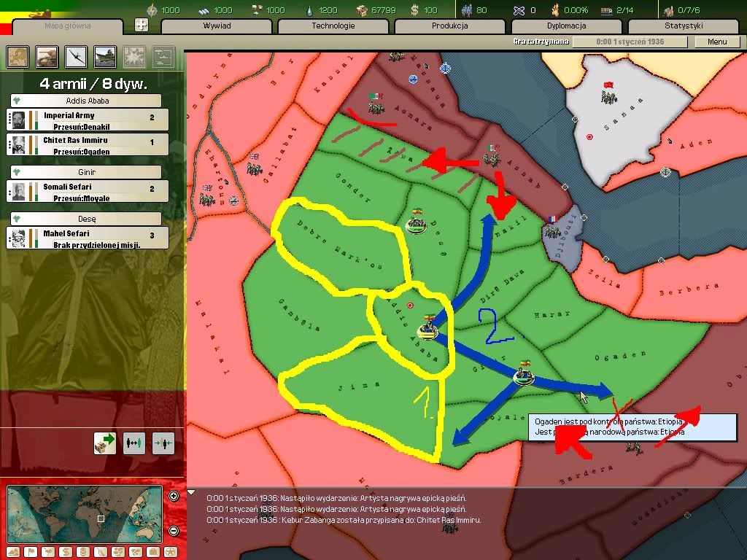Click the date field 1 styczeń 1936
The width and height of the screenshot is (747, 560).
click(630, 42)
